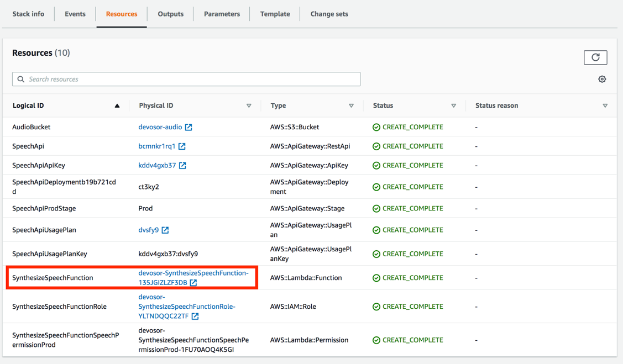This screenshot has width=623, height=364.
Task: Open external link icon next to bcmnkr1rq1
Action: tap(182, 146)
